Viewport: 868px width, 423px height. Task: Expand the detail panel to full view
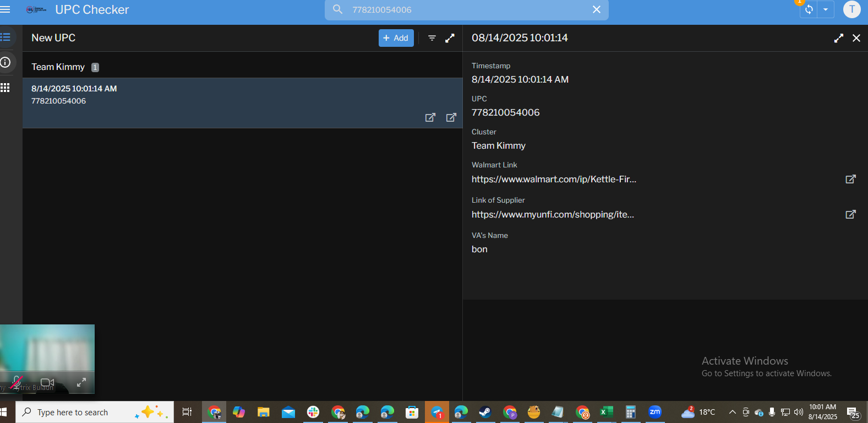coord(838,38)
